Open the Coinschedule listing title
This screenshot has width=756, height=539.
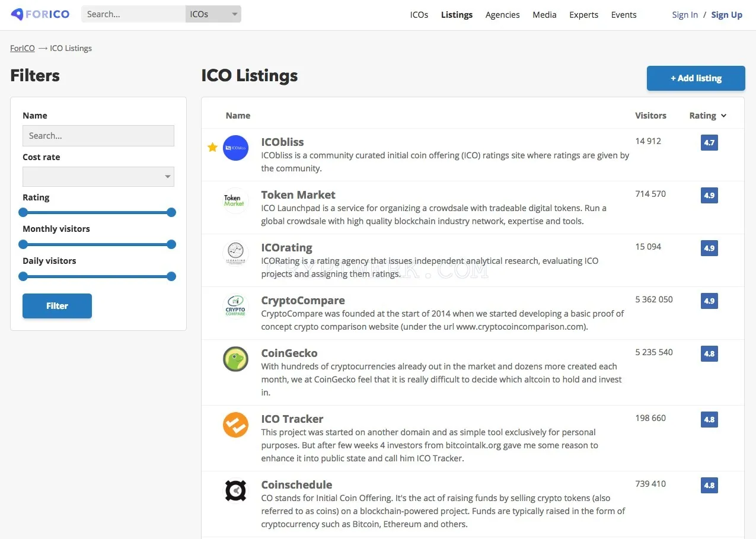point(296,485)
